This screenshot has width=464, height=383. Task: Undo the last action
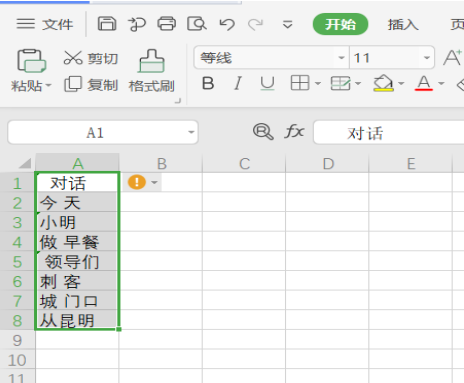pos(227,24)
